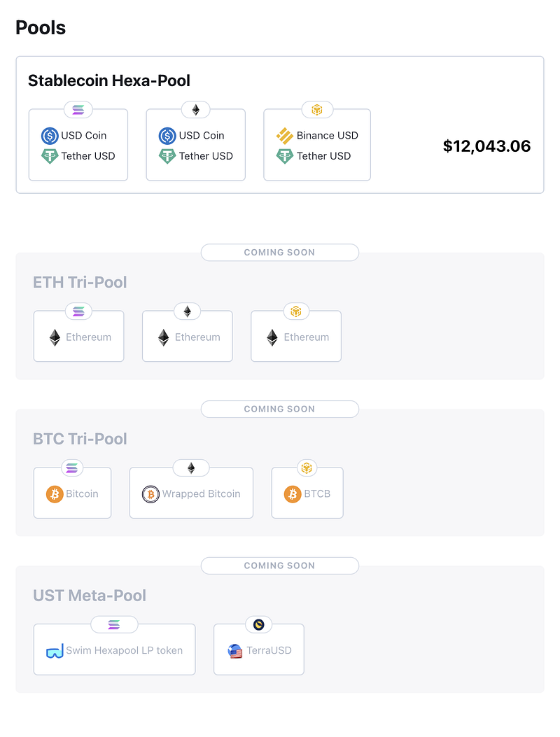Click the BNB chain badge in ETH Tri-Pool
Screen dimensions: 560x737
[296, 311]
